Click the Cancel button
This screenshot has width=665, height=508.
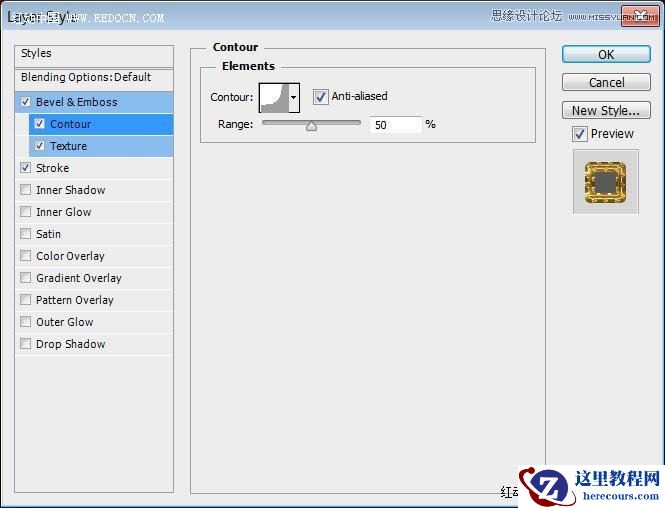coord(606,82)
